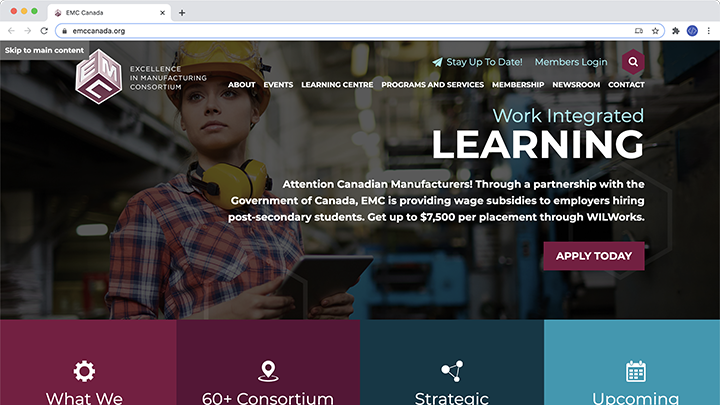Reload the page
This screenshot has height=405, width=720.
[x=44, y=31]
